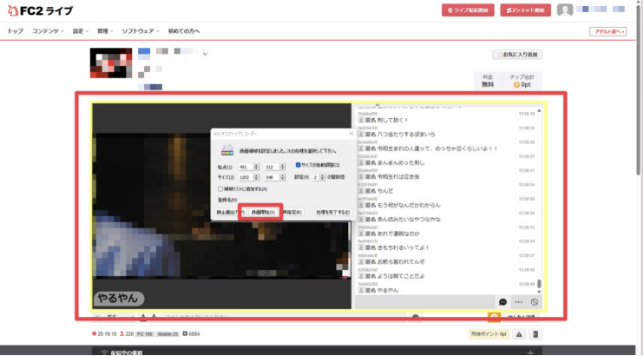Click the start live broadcast button
Image resolution: width=644 pixels, height=356 pixels.
click(x=468, y=10)
